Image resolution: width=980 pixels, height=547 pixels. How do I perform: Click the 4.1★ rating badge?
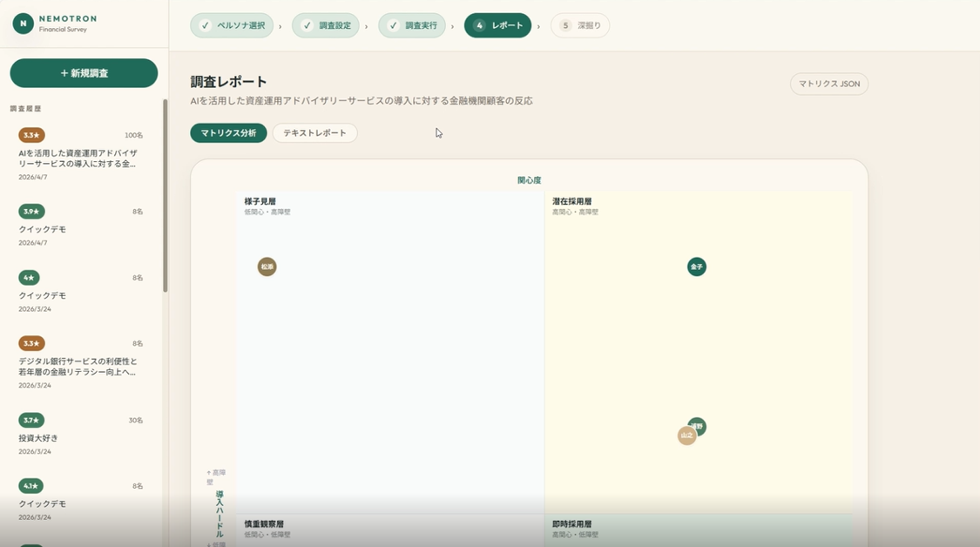31,486
